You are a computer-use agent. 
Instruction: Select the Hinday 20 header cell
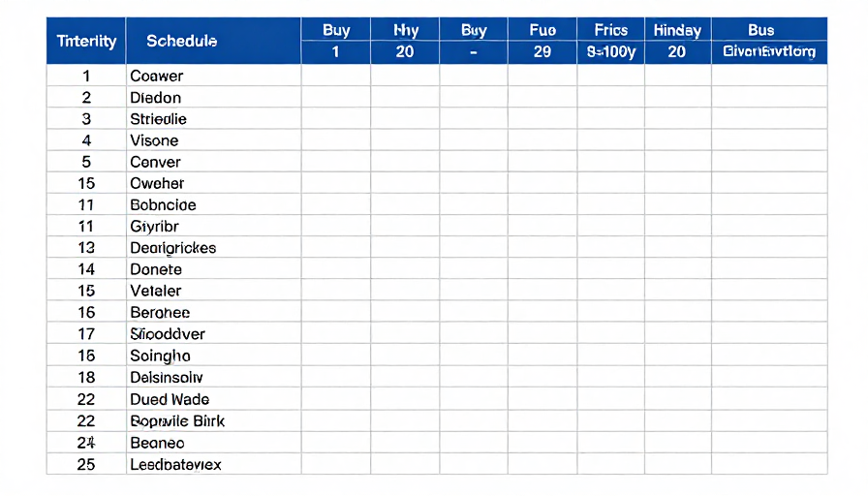677,41
